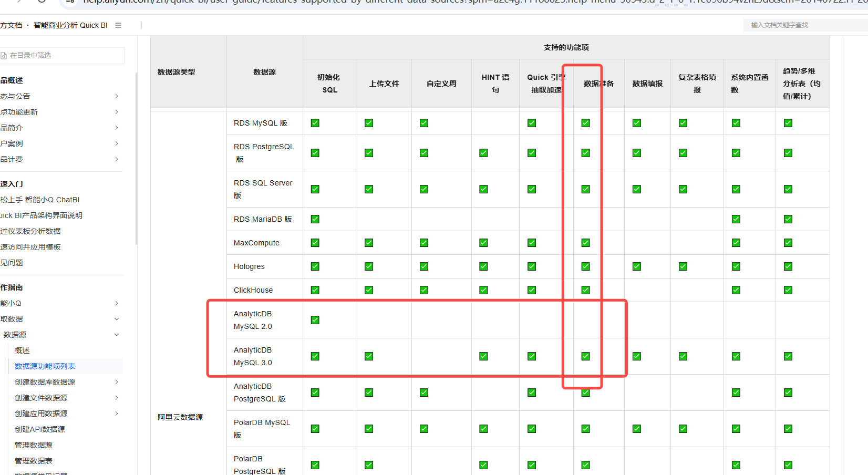868x475 pixels.
Task: Click AnalyticDB MySQL 3.0 数据准备 checkmark
Action: (585, 356)
